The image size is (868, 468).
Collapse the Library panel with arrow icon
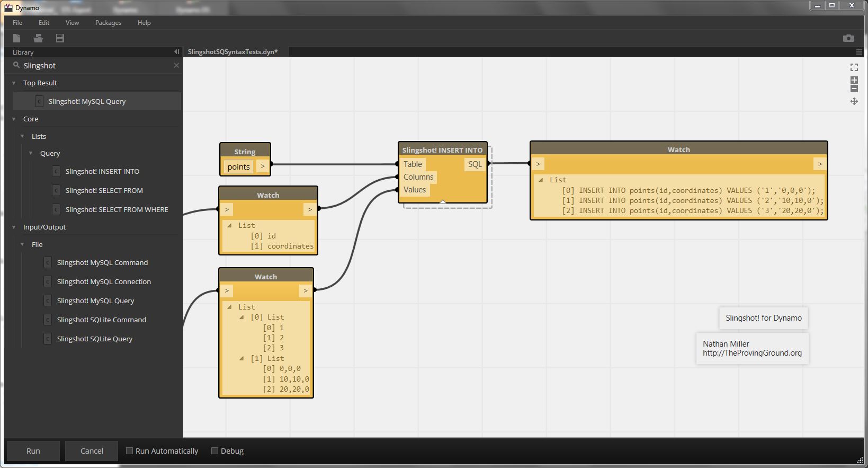[176, 52]
